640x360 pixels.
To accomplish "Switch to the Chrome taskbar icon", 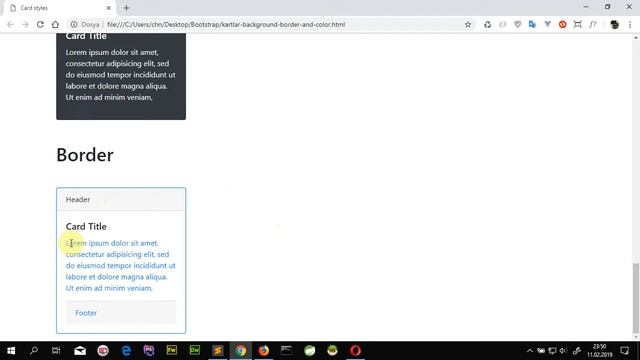I will click(x=240, y=351).
